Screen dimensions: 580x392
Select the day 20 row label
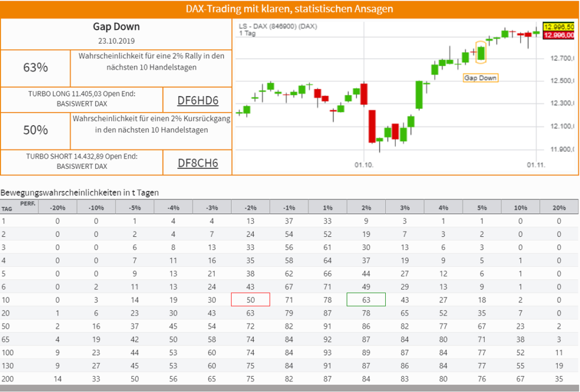[6, 313]
